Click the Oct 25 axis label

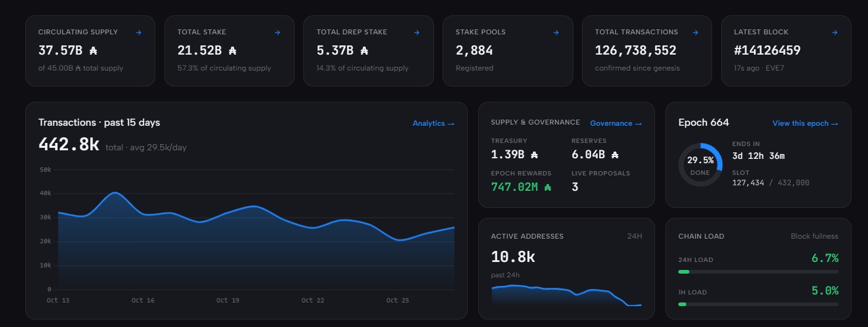397,301
